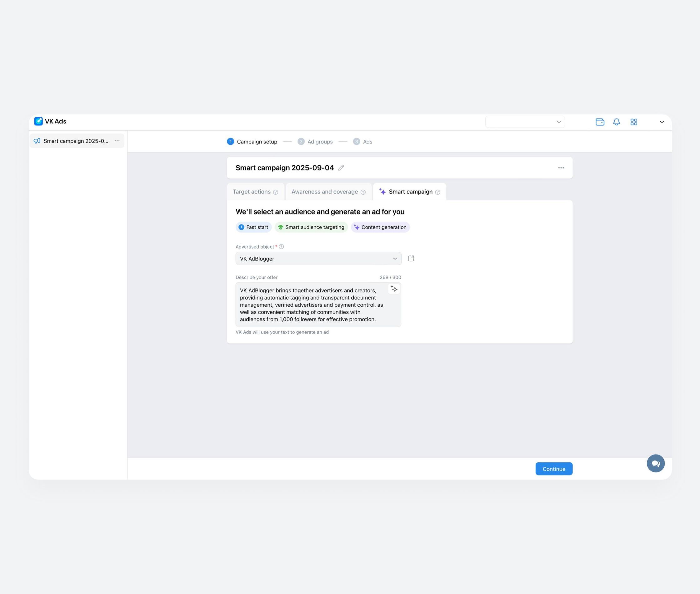The height and width of the screenshot is (594, 700).
Task: Click the Continue button
Action: coord(554,468)
